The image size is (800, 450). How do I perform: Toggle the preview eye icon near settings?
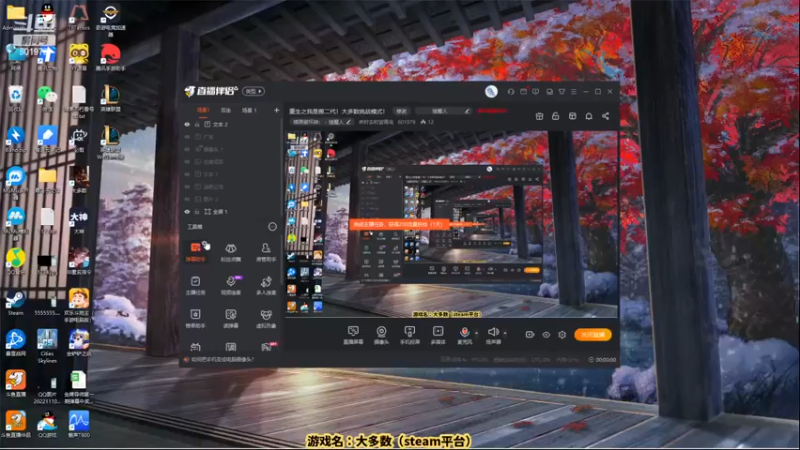[546, 335]
